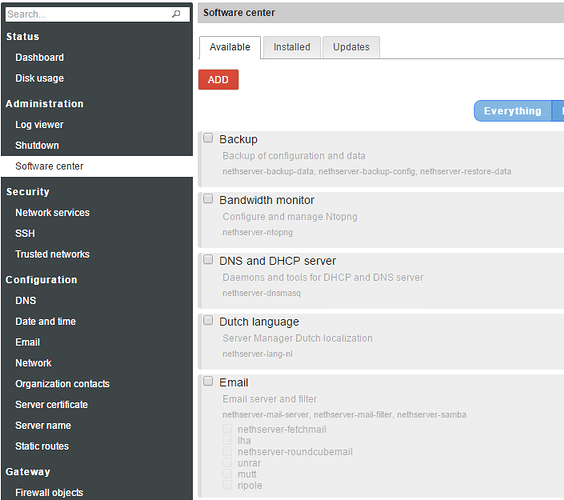Open Dashboard in the sidebar
The height and width of the screenshot is (500, 564).
[x=40, y=58]
